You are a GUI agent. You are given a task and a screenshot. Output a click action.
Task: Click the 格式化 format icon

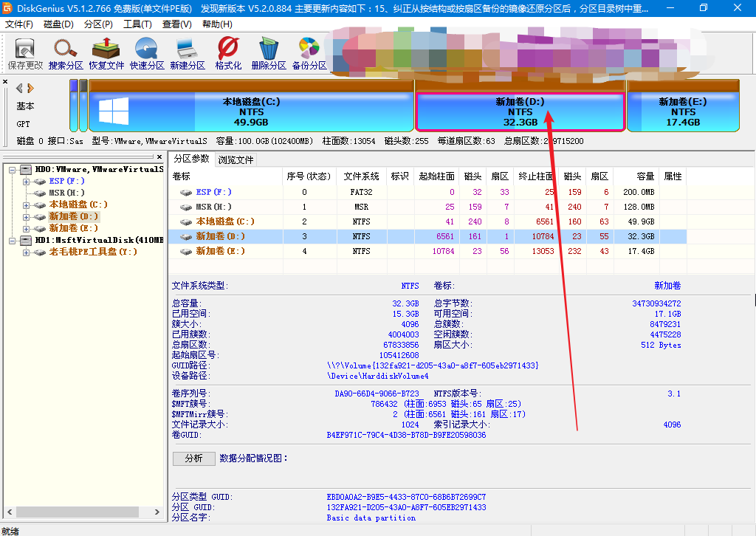pyautogui.click(x=228, y=53)
